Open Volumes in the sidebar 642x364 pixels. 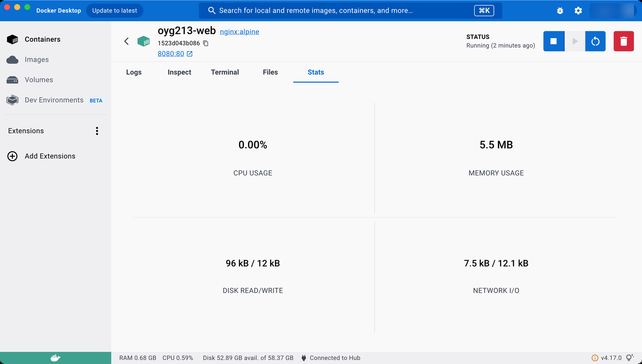56,80
